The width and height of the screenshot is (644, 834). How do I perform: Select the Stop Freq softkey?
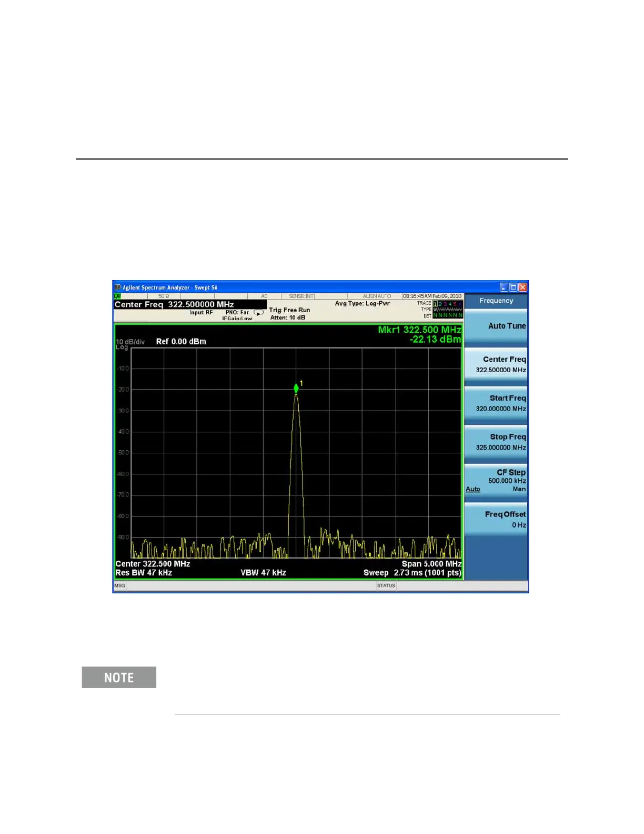pyautogui.click(x=496, y=442)
